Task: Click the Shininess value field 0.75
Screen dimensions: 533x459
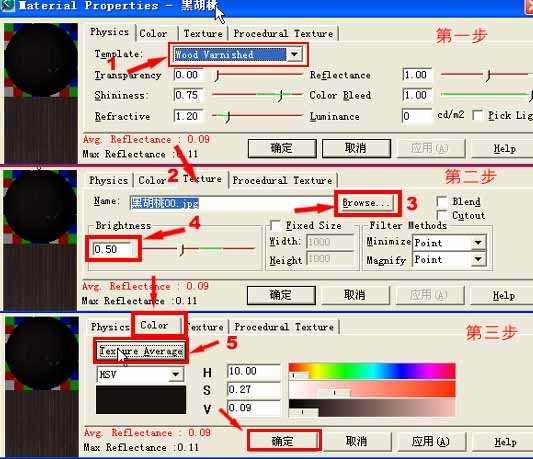Action: 189,95
